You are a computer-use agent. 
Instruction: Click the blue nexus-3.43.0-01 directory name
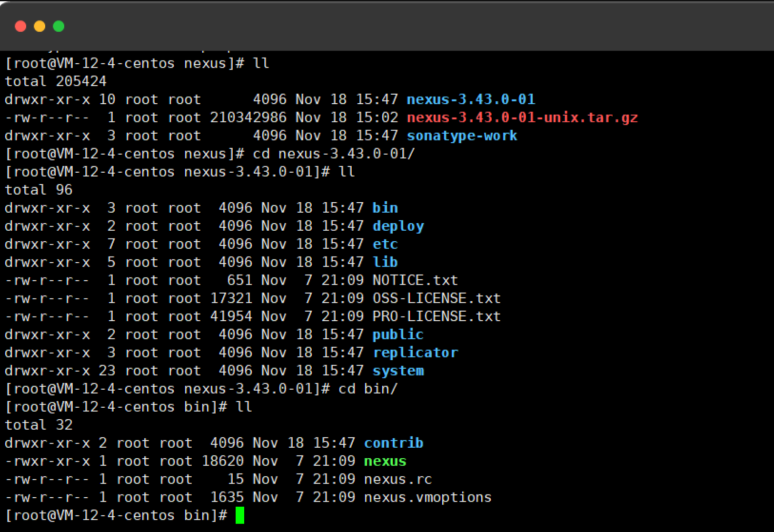471,99
